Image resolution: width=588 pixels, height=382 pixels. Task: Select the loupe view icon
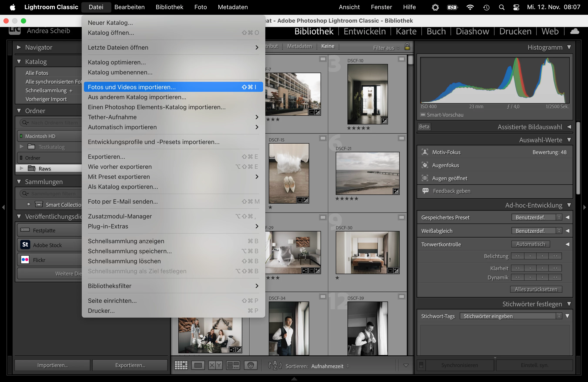tap(198, 365)
